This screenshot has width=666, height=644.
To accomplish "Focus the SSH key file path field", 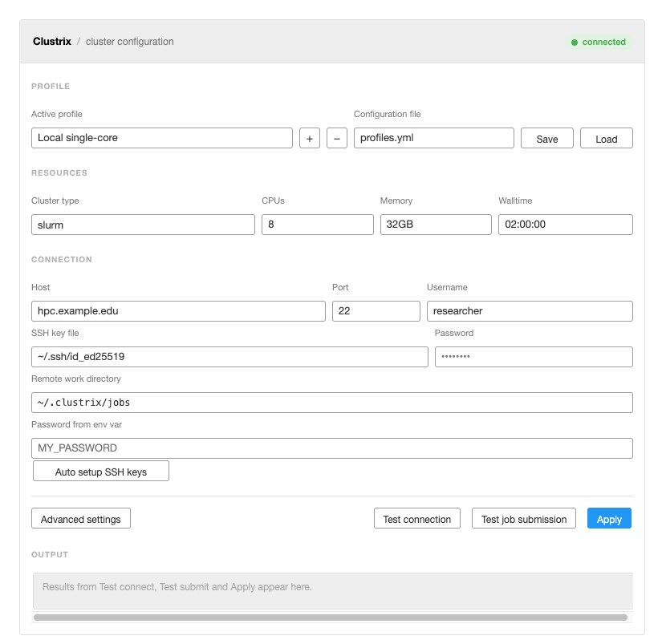I will [x=229, y=357].
